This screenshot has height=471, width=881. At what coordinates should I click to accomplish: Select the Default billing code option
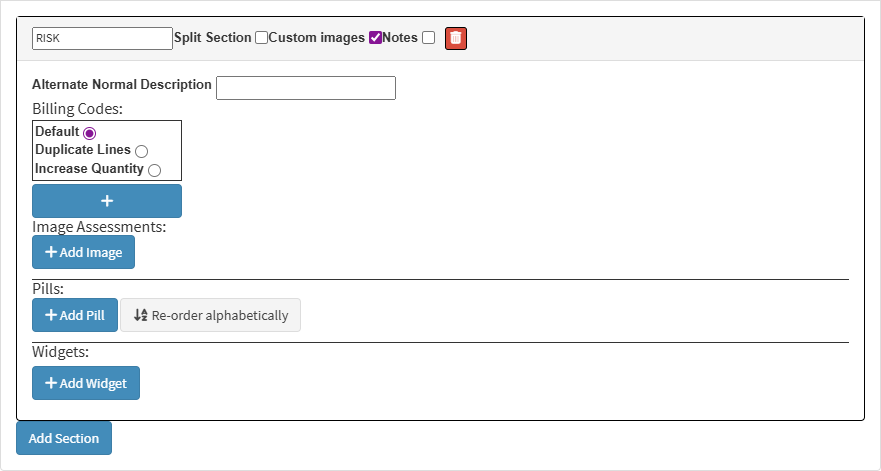click(x=90, y=132)
